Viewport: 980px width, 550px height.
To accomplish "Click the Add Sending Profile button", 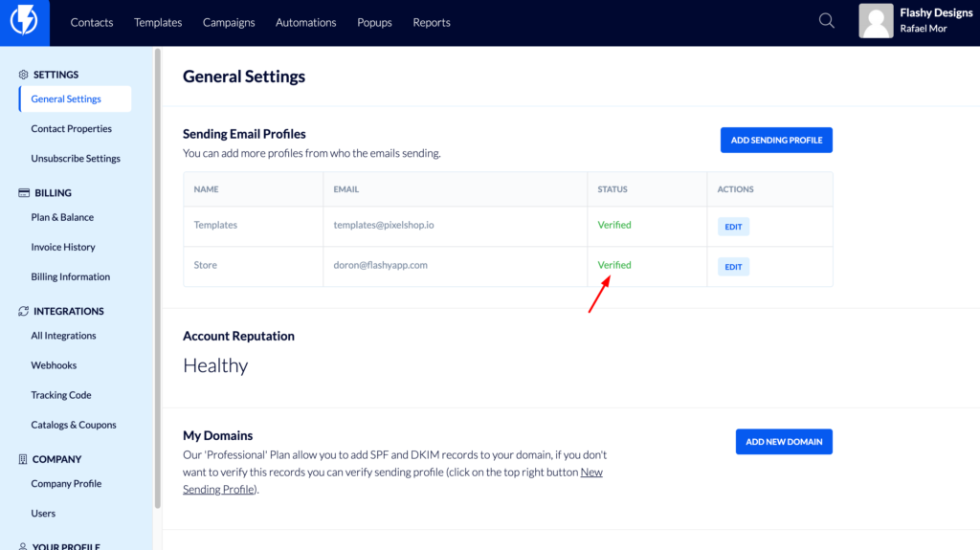I will pyautogui.click(x=776, y=140).
